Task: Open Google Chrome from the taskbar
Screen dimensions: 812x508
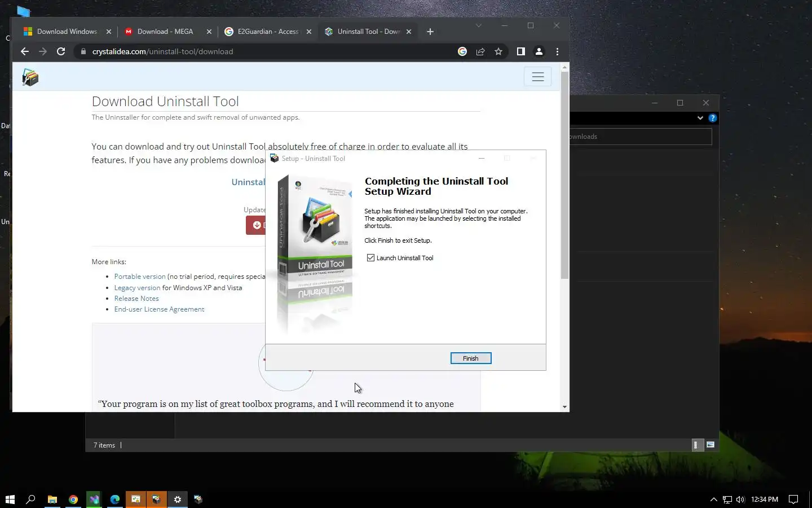Action: [x=73, y=499]
